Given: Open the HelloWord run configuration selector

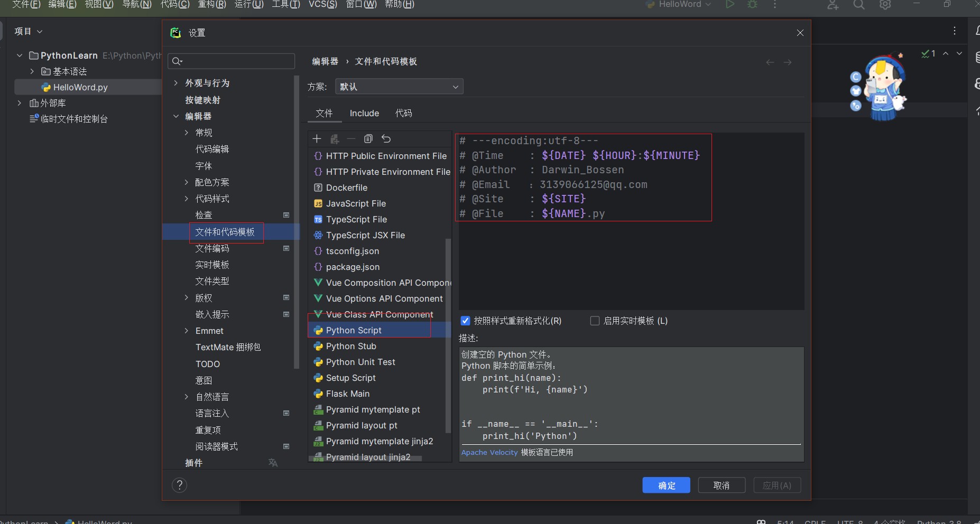Looking at the screenshot, I should (679, 4).
